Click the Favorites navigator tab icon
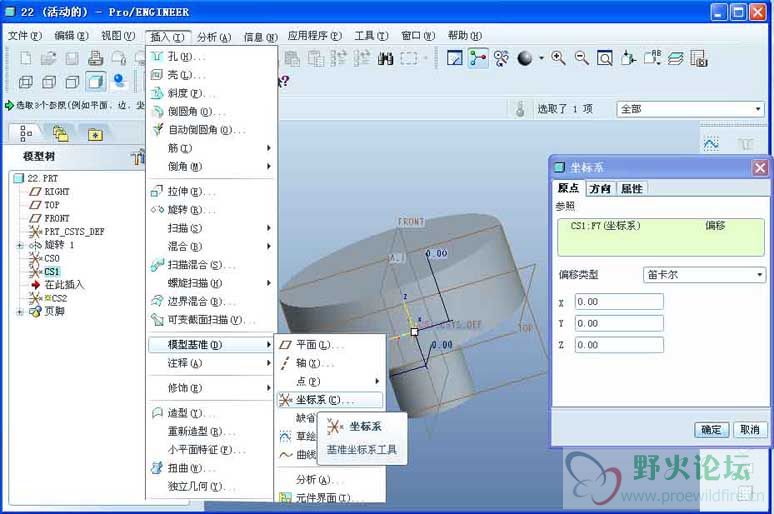The width and height of the screenshot is (774, 514). [95, 134]
